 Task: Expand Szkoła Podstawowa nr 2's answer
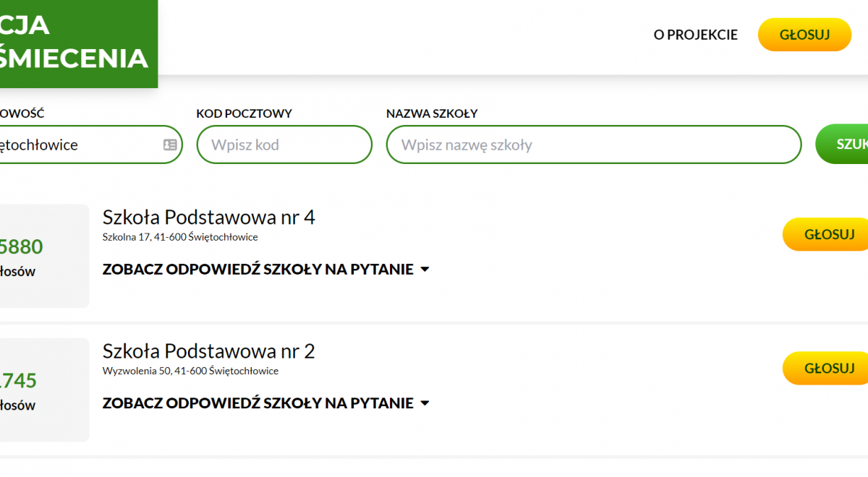pyautogui.click(x=265, y=403)
